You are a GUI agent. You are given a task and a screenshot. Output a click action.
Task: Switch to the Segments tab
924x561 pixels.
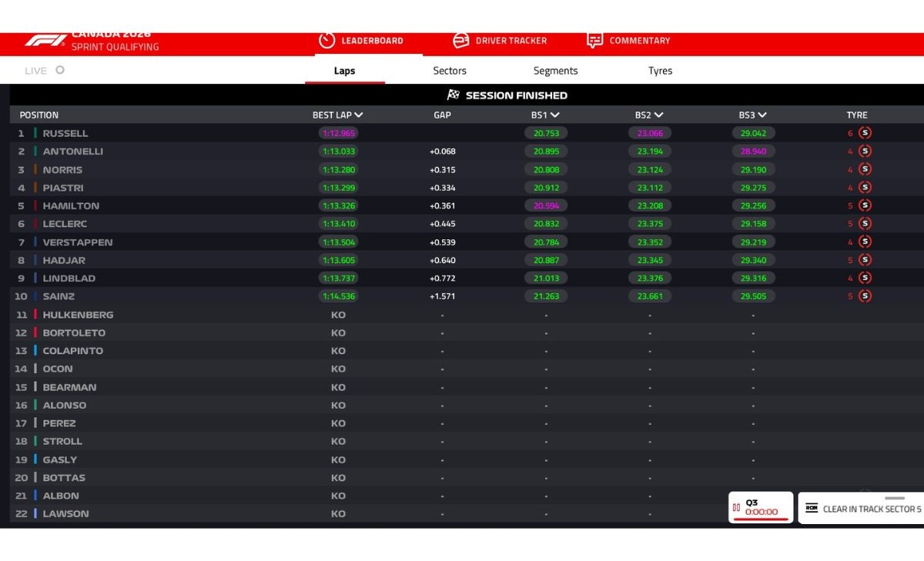pos(555,71)
